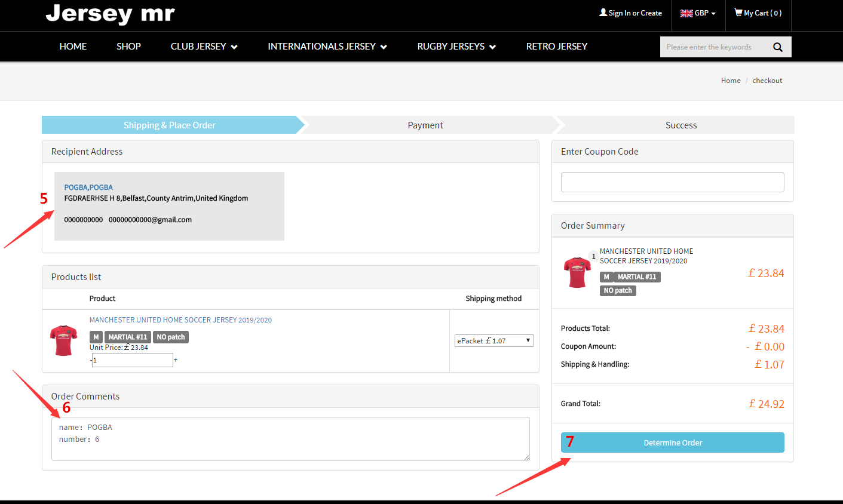
Task: Click the Shipping & Handling £1.07 amount
Action: pos(770,365)
